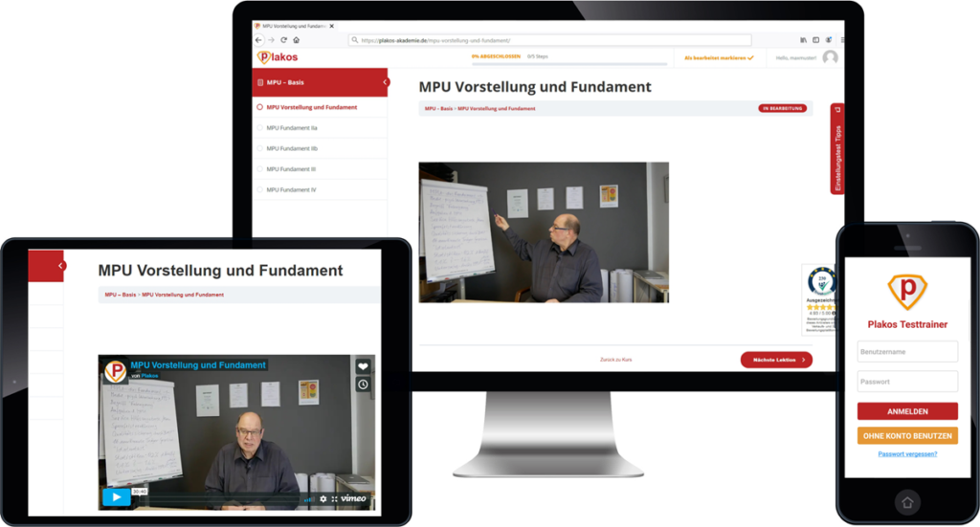Select the 'MPU Fundament III' lesson
The height and width of the screenshot is (527, 980).
click(291, 169)
